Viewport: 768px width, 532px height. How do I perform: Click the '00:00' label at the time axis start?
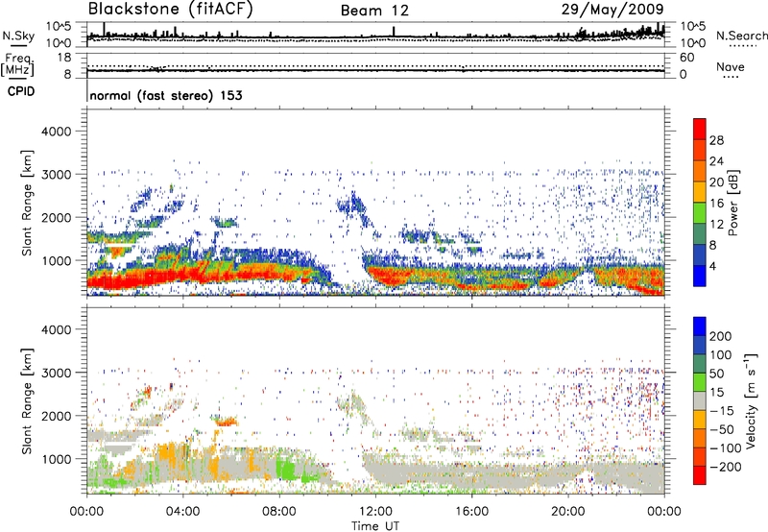point(86,512)
